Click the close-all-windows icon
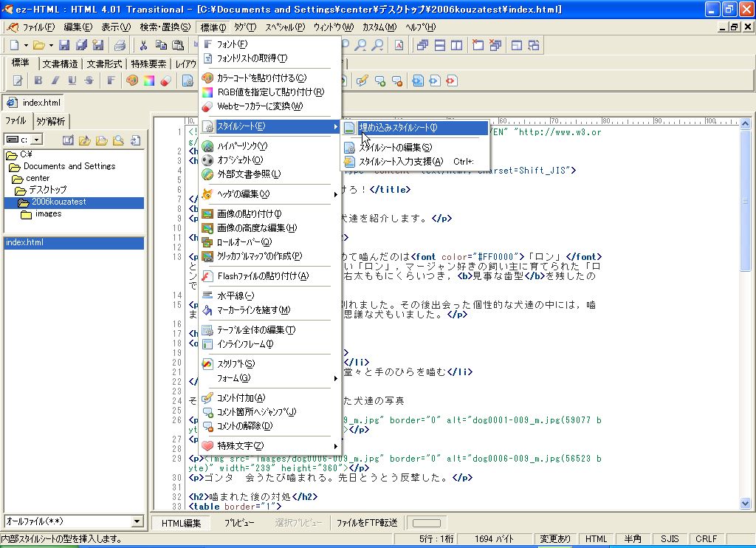756x548 pixels. click(495, 45)
